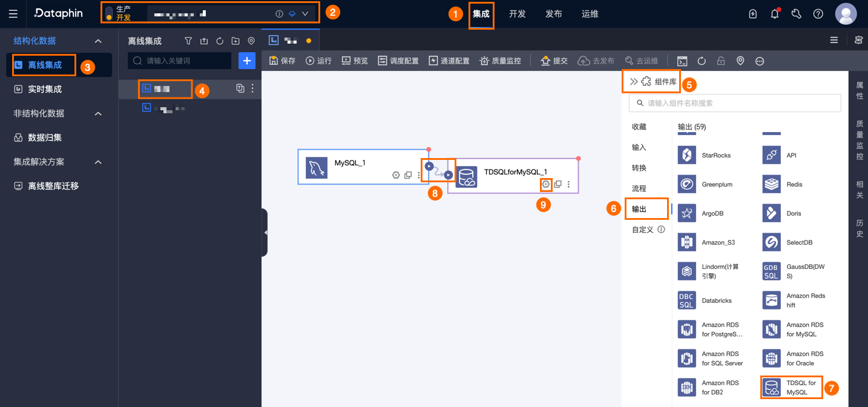This screenshot has width=868, height=407.
Task: Click 运行 in the toolbar
Action: point(318,61)
